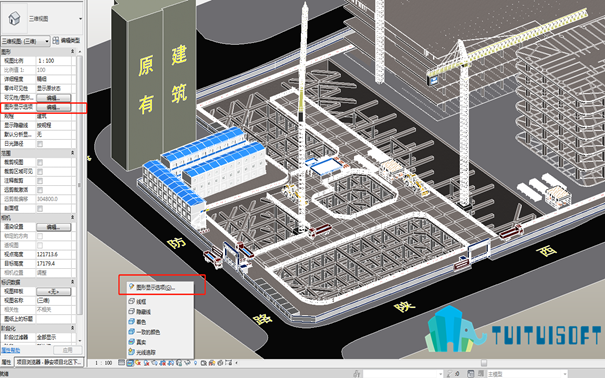
Task: Toggle the 裁剪视图 crop view checkbox
Action: click(x=40, y=162)
